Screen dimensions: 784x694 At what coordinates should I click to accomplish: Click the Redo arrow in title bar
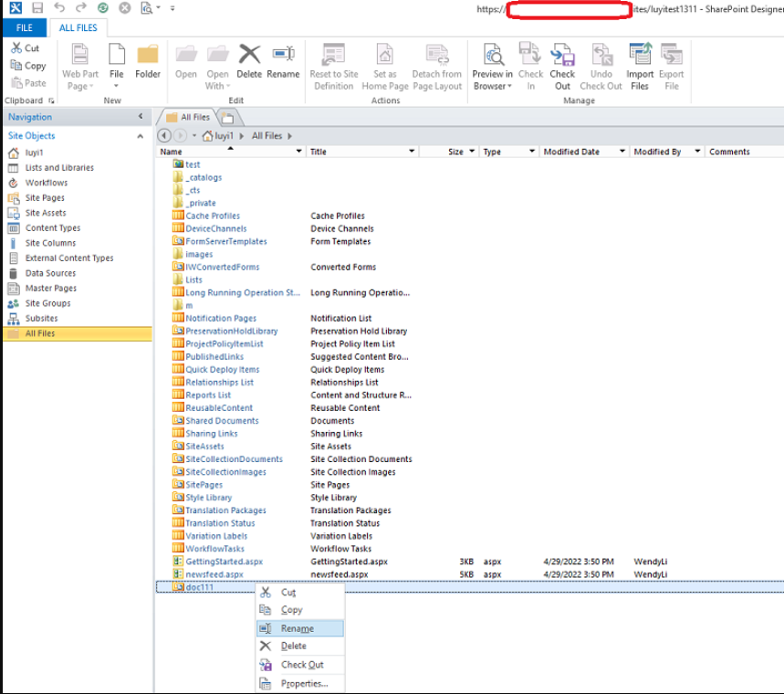81,7
